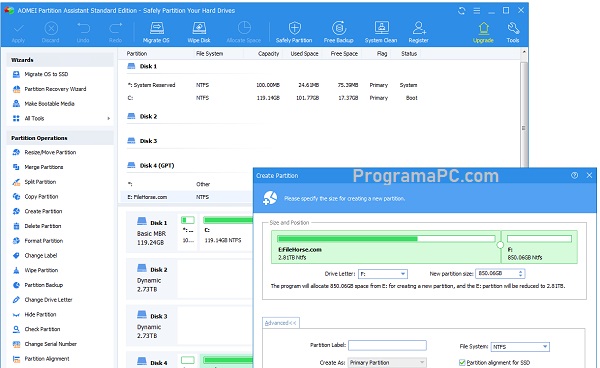Select Delete Partition operation
This screenshot has height=368, width=600.
43,226
